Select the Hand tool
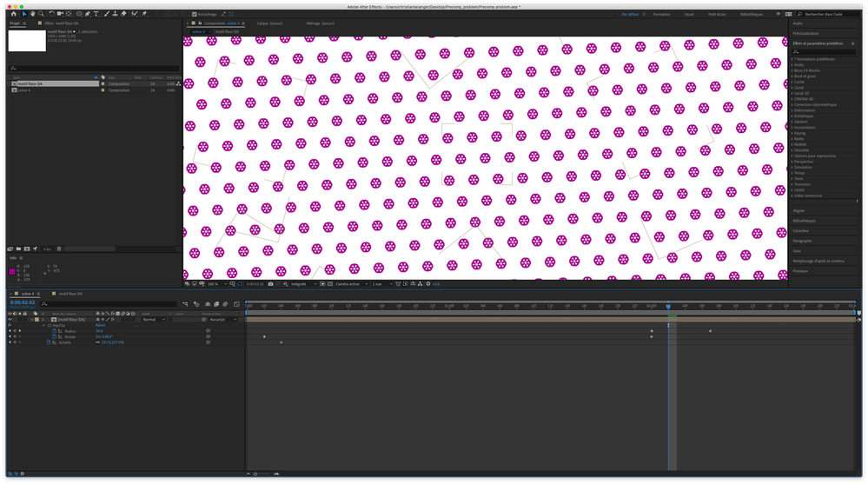This screenshot has width=868, height=484. (33, 14)
